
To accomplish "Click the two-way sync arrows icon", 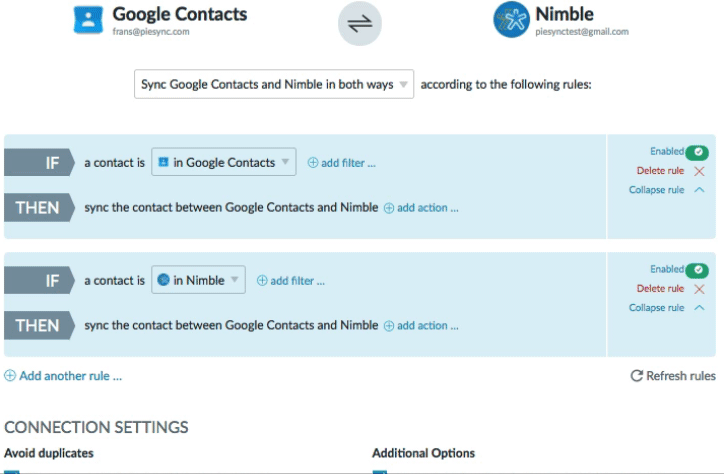I will (360, 24).
